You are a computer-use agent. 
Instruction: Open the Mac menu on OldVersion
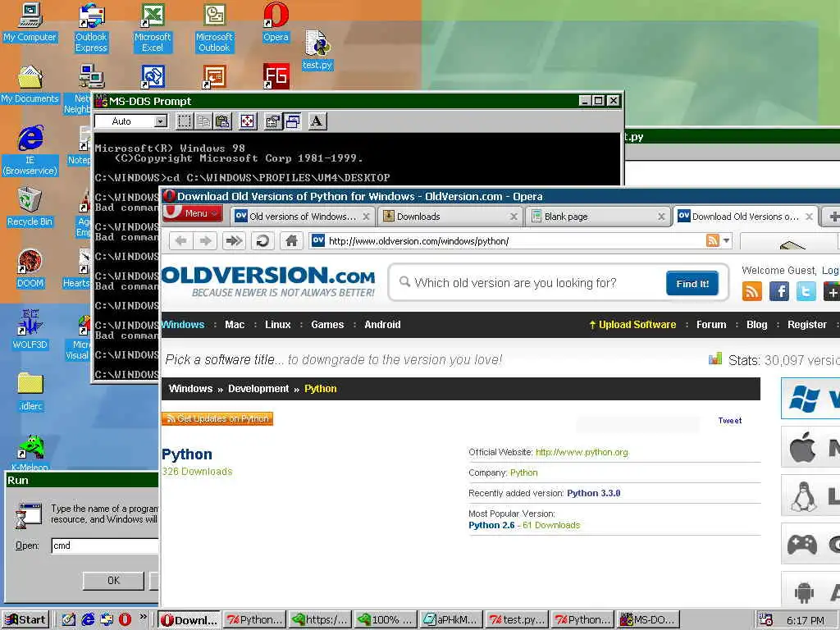pyautogui.click(x=235, y=325)
